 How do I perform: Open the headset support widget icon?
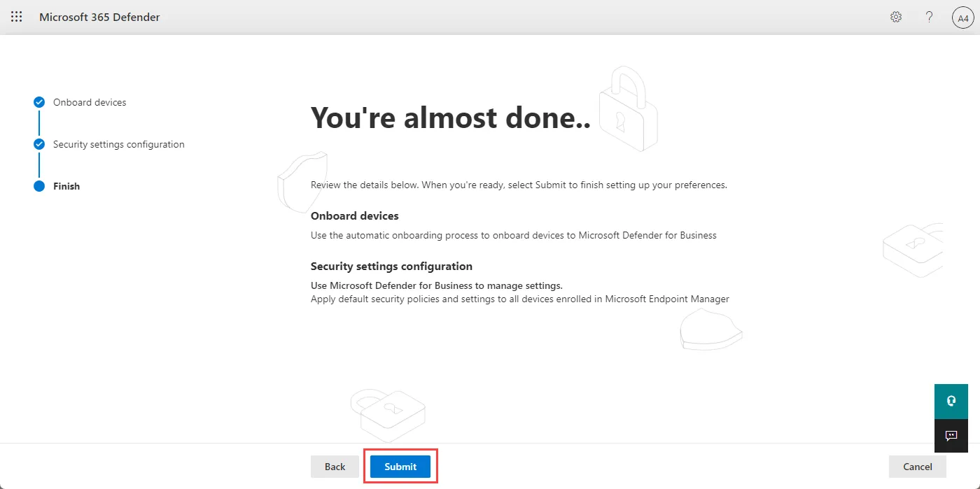951,401
